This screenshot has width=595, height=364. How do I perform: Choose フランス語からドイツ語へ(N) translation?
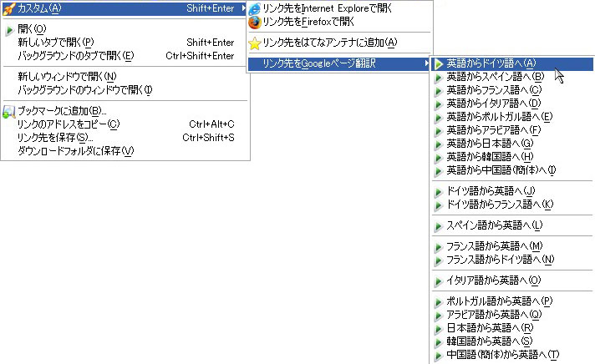pos(512,260)
